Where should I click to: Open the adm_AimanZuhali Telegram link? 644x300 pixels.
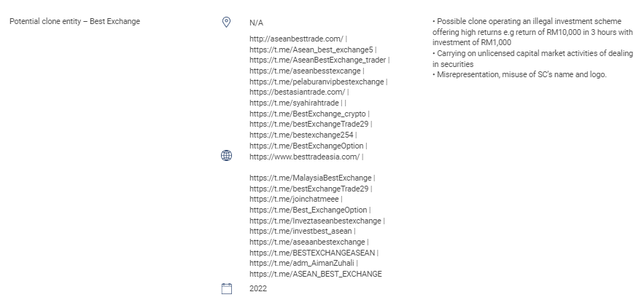tap(303, 263)
